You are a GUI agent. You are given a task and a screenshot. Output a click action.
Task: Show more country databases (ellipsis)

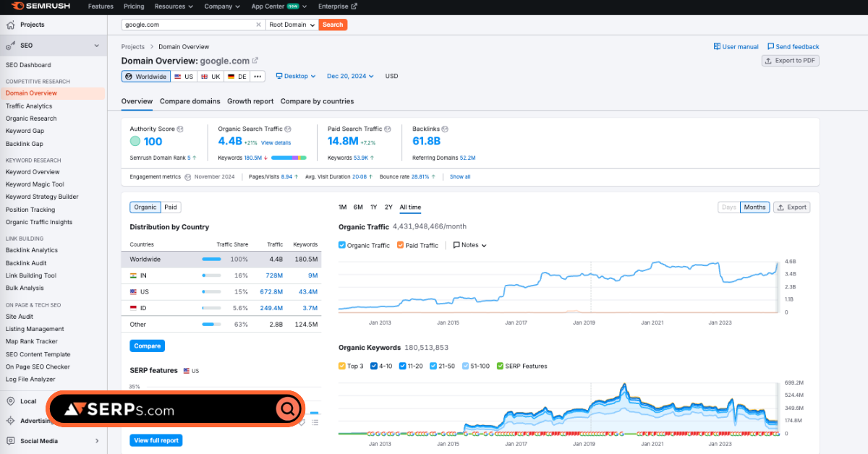pyautogui.click(x=258, y=77)
